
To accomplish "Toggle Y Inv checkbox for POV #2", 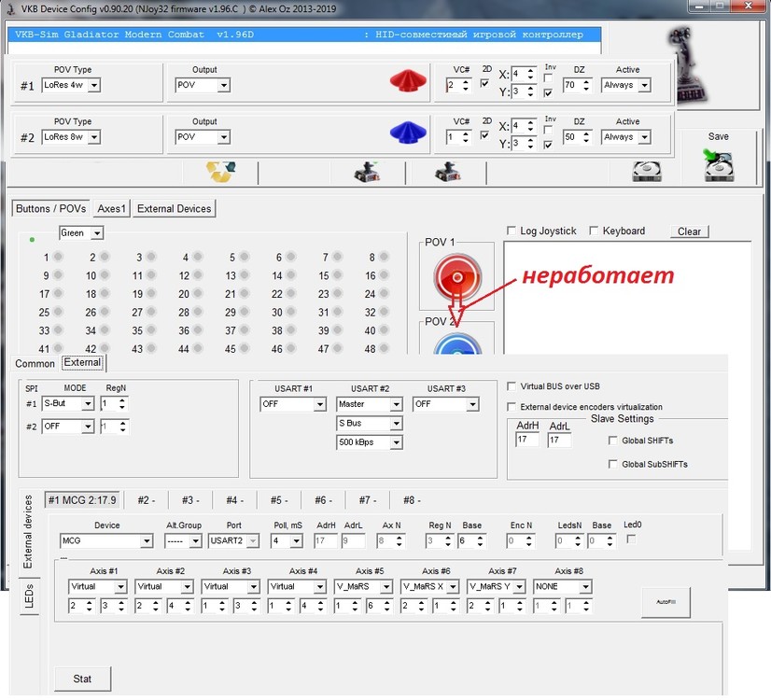I will point(548,145).
